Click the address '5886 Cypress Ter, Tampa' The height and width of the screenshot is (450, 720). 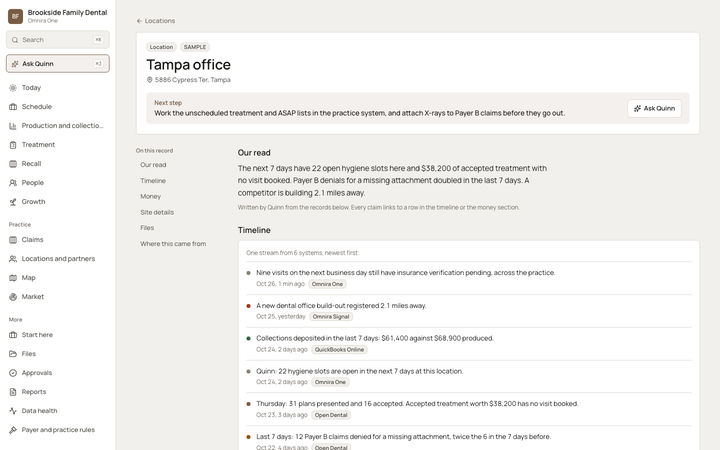[x=193, y=80]
